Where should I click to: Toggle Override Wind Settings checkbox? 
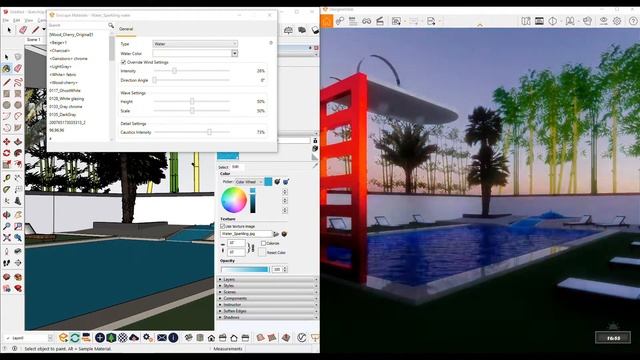click(x=123, y=62)
